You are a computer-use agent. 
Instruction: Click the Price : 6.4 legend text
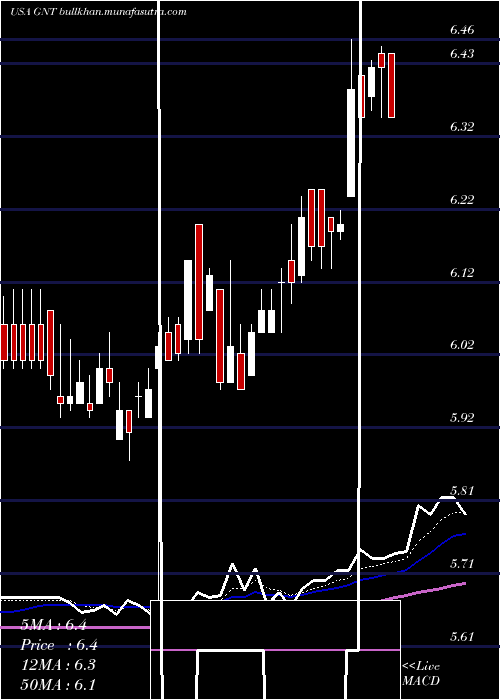pos(59,645)
